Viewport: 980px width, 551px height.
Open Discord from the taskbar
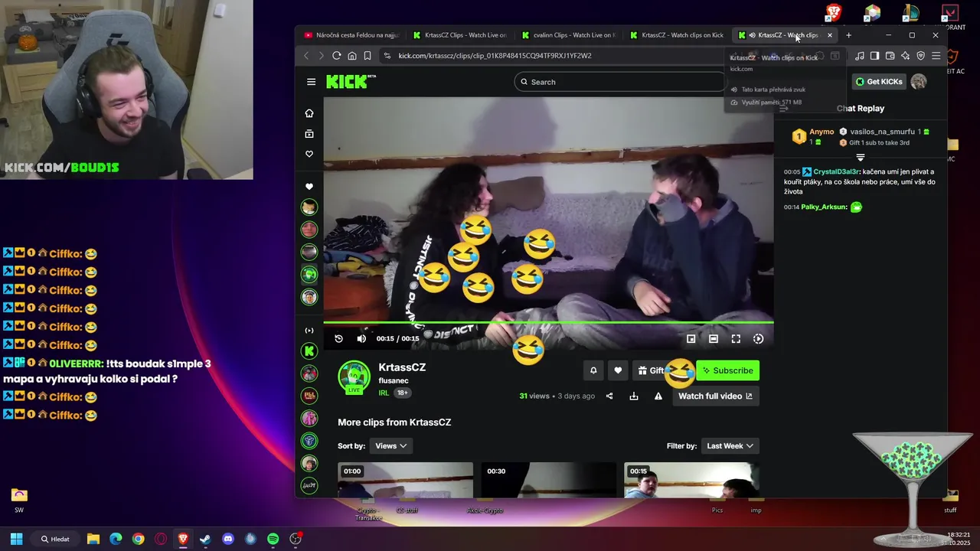[227, 539]
